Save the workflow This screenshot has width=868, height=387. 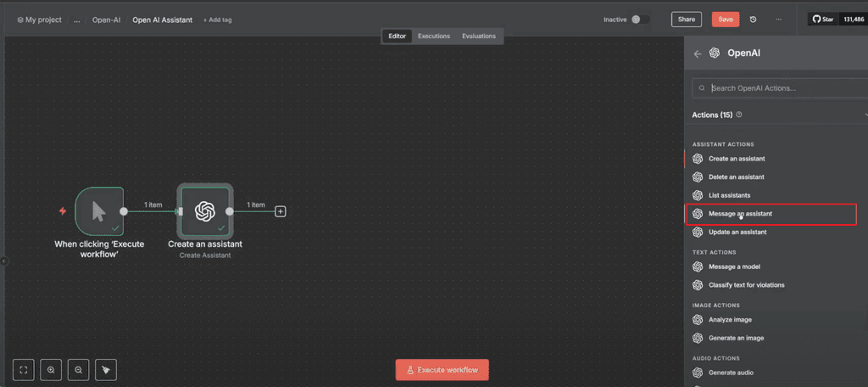(726, 20)
